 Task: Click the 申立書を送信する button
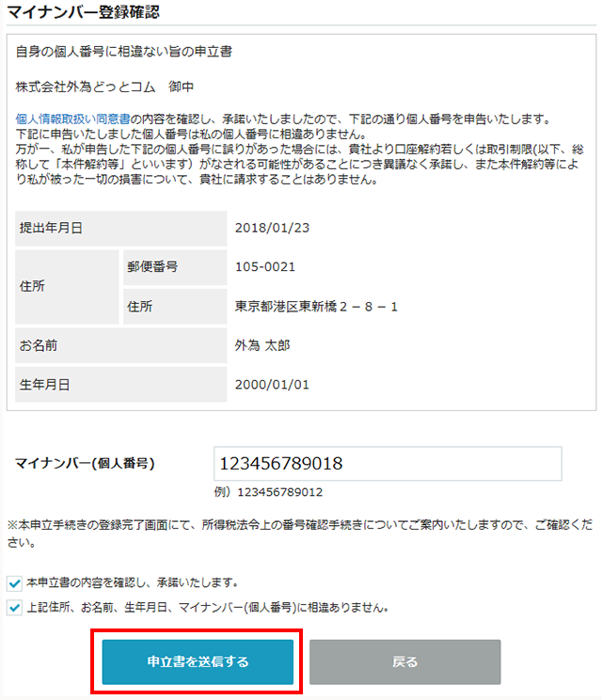pyautogui.click(x=198, y=661)
